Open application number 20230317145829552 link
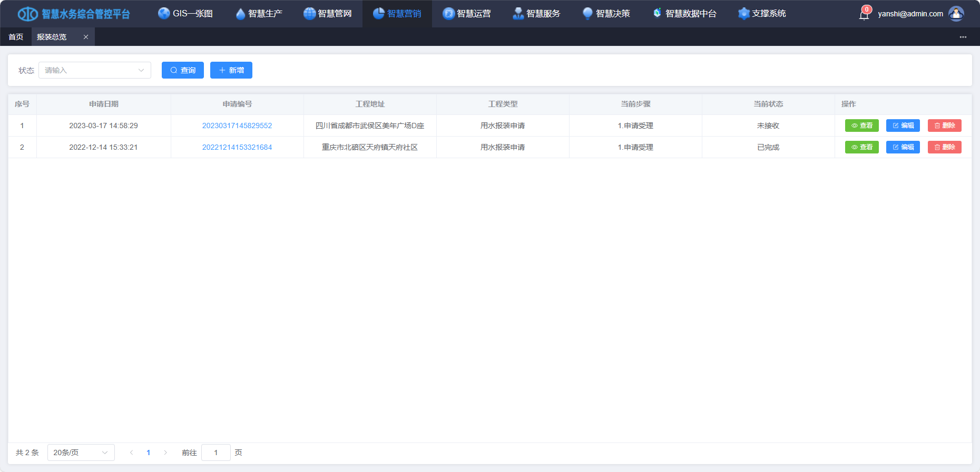 (237, 126)
